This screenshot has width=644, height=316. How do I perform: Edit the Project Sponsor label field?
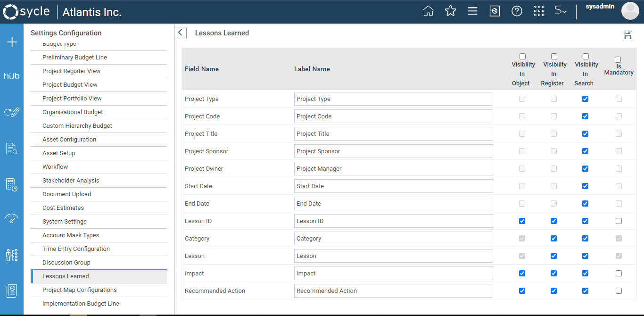394,151
